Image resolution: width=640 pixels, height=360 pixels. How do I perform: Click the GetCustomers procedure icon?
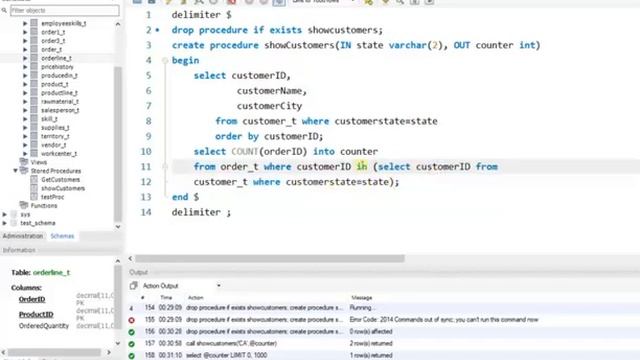(34, 180)
